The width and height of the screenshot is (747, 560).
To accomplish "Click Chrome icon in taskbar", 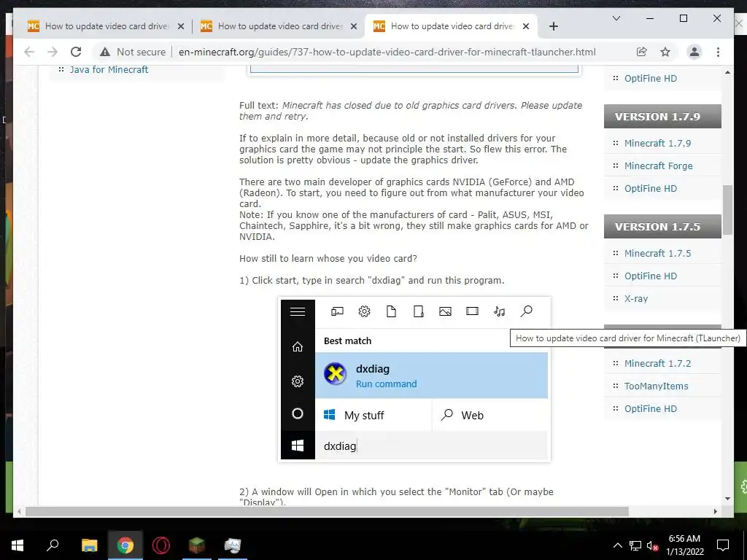I will (x=125, y=545).
